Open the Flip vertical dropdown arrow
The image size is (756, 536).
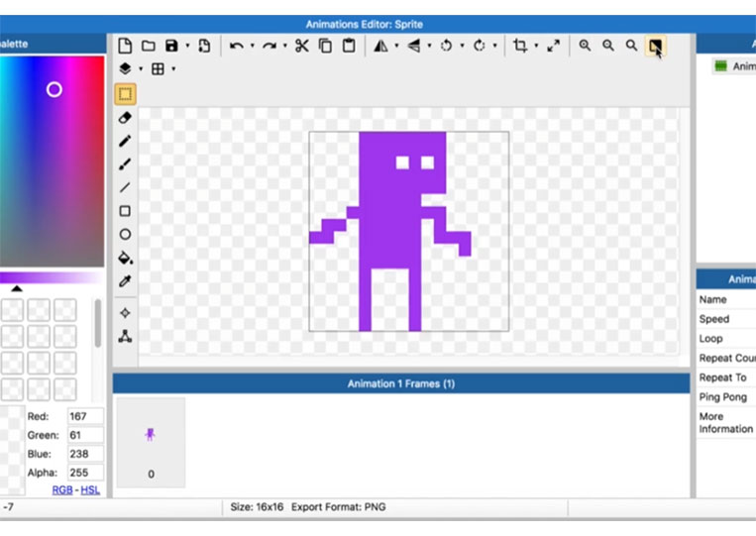coord(430,46)
